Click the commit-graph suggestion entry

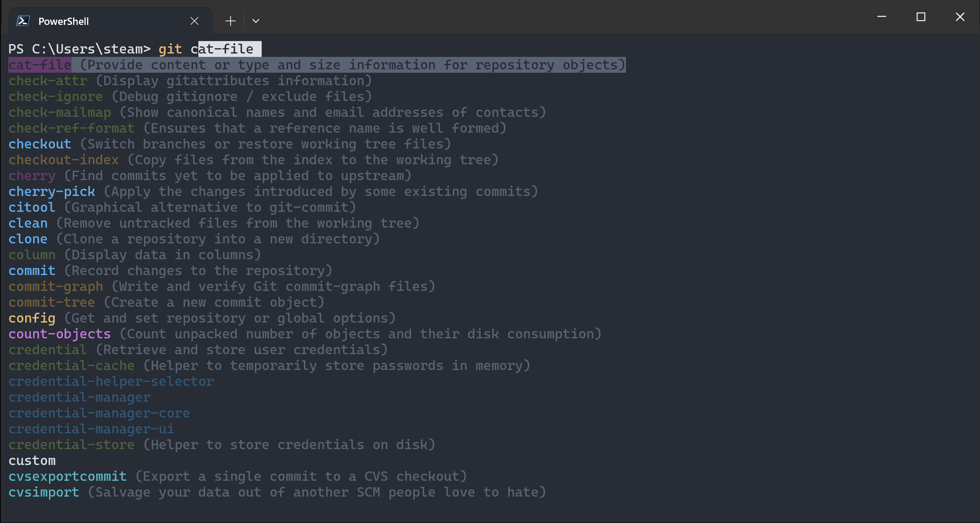tap(55, 286)
